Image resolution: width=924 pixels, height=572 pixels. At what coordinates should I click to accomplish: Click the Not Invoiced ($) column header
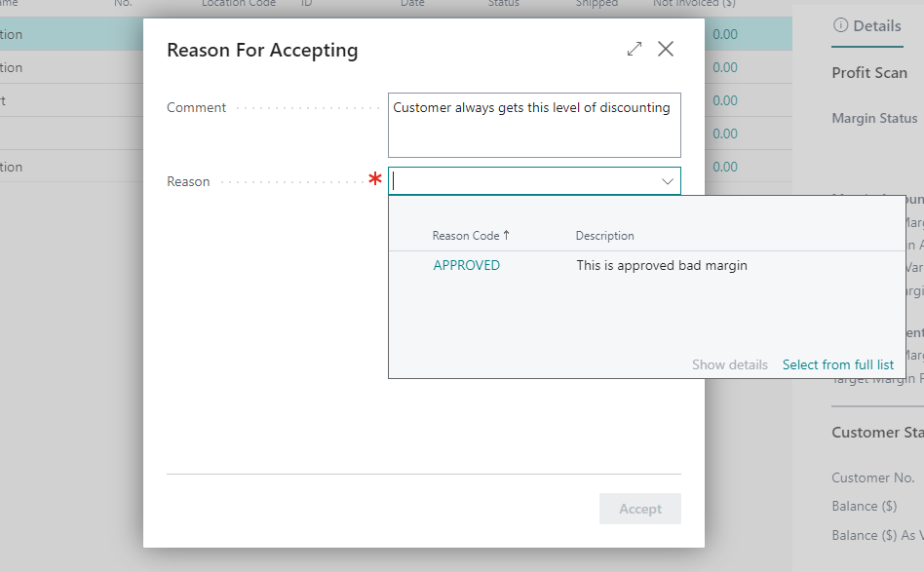click(693, 4)
